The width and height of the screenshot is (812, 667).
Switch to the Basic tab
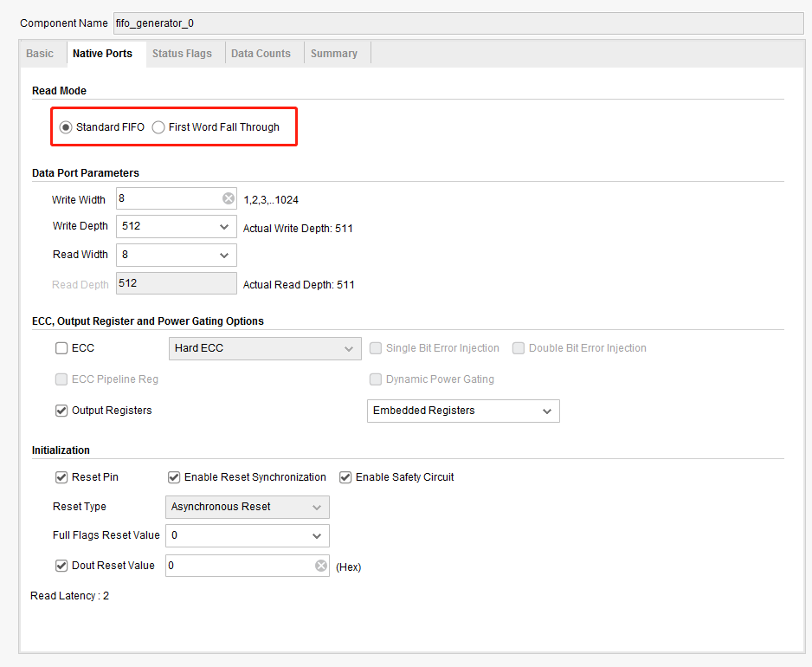pos(40,54)
